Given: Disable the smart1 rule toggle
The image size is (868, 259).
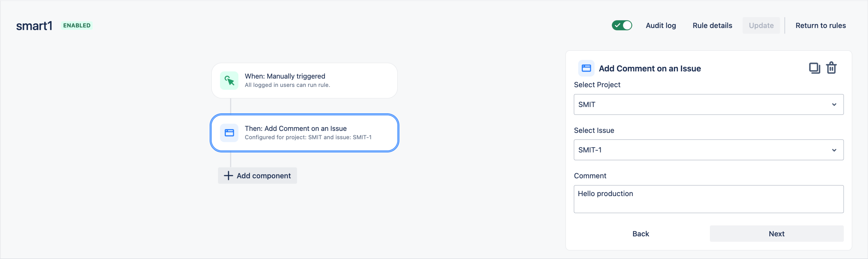Looking at the screenshot, I should click(x=622, y=26).
